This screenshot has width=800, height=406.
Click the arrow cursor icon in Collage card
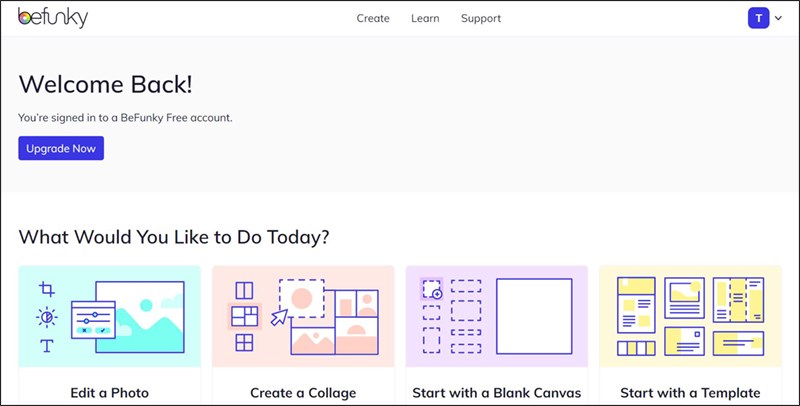[279, 317]
